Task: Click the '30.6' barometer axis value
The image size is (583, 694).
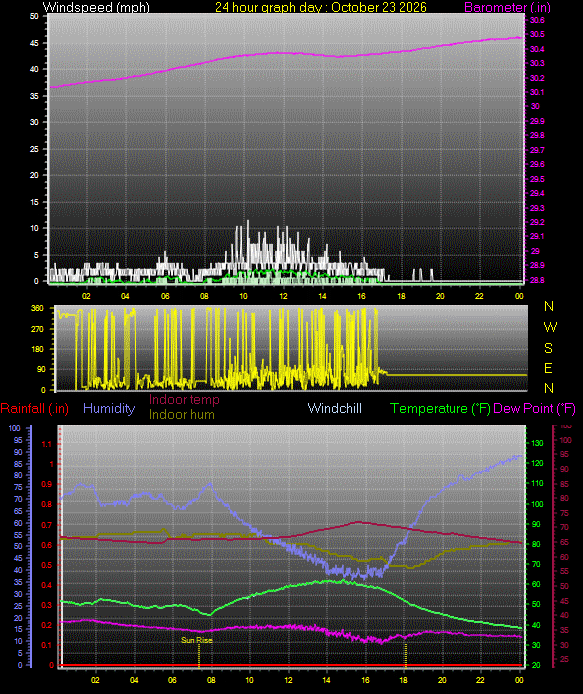Action: pyautogui.click(x=537, y=20)
